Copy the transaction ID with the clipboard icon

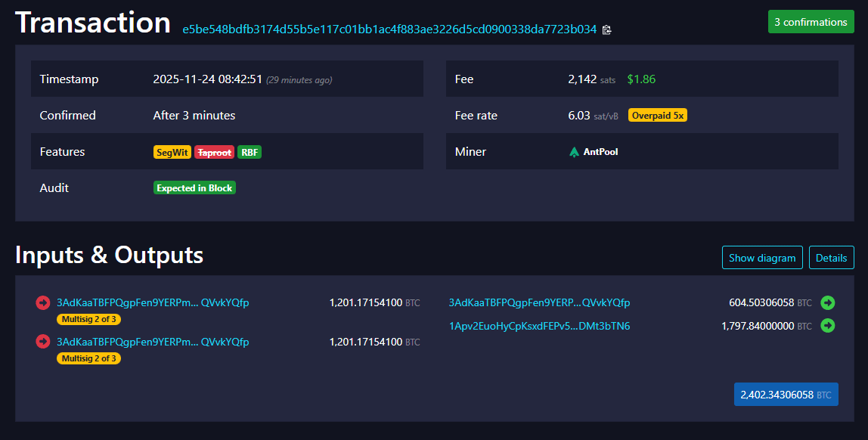click(x=606, y=30)
